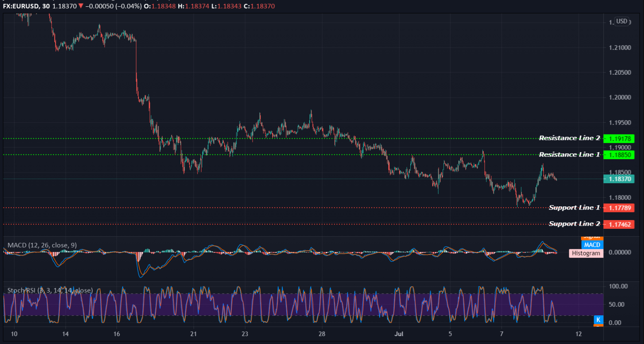
Task: Click the MACD 0.00000 axis value
Action: coord(620,252)
